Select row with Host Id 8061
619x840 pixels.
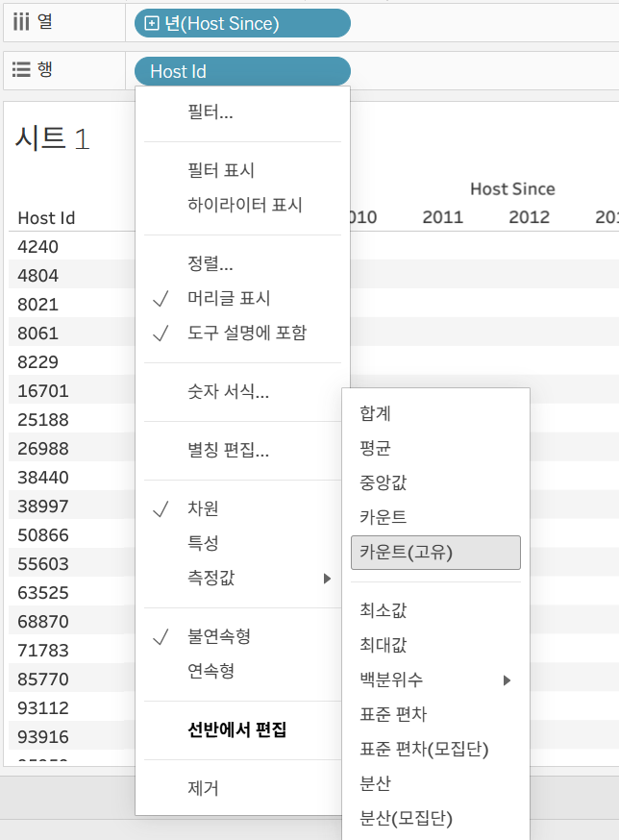click(x=37, y=334)
